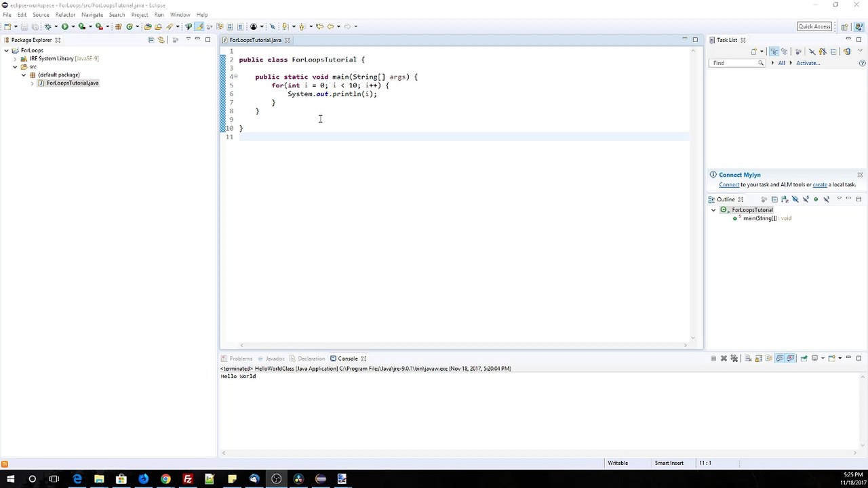Screen dimensions: 868x488
Task: Open the Refactor menu
Action: (x=65, y=14)
